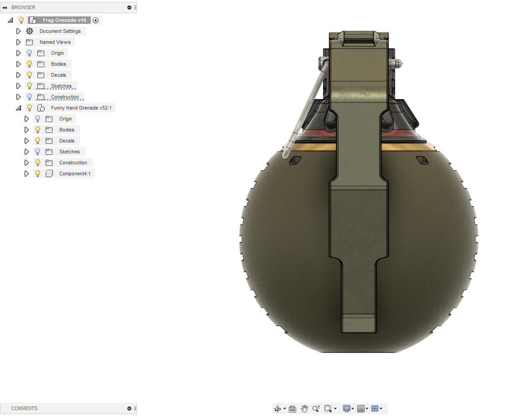The width and height of the screenshot is (532, 416).
Task: Click the Look At tool icon
Action: coord(292,409)
